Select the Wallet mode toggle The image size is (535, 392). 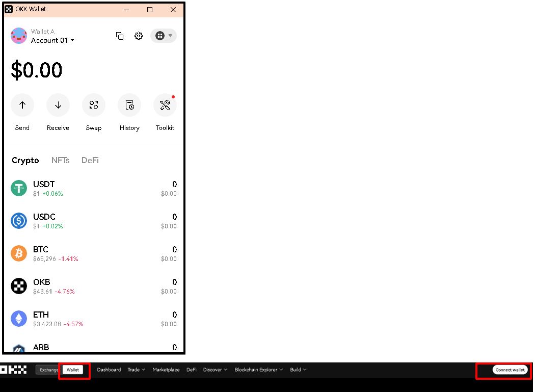73,370
